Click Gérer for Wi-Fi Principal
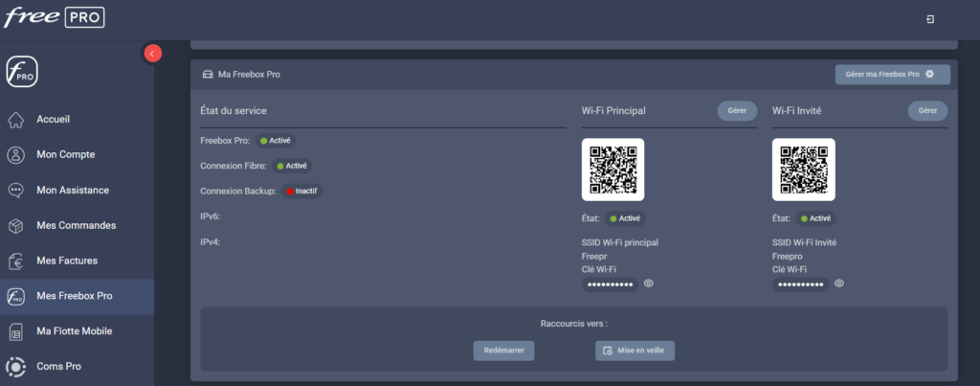 737,111
